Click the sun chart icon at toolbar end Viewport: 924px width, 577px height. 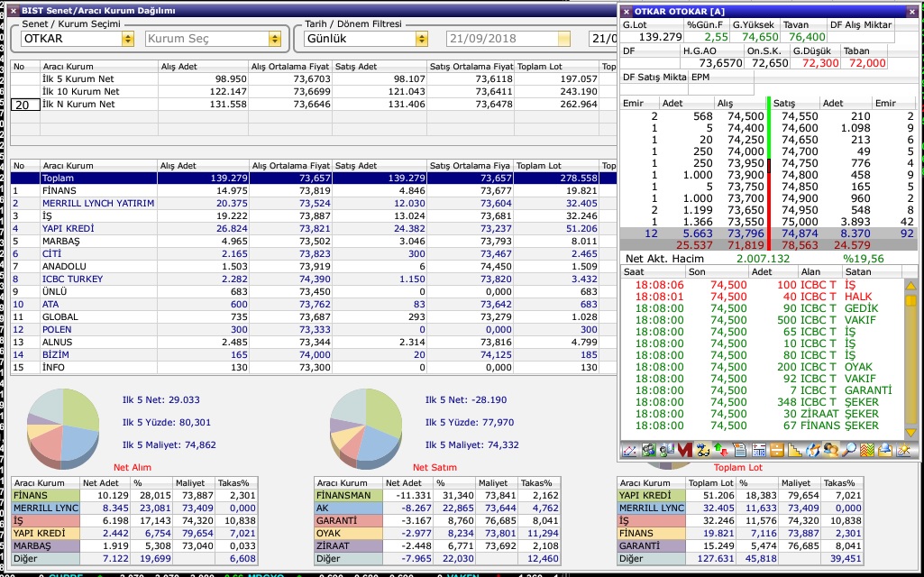tap(904, 450)
